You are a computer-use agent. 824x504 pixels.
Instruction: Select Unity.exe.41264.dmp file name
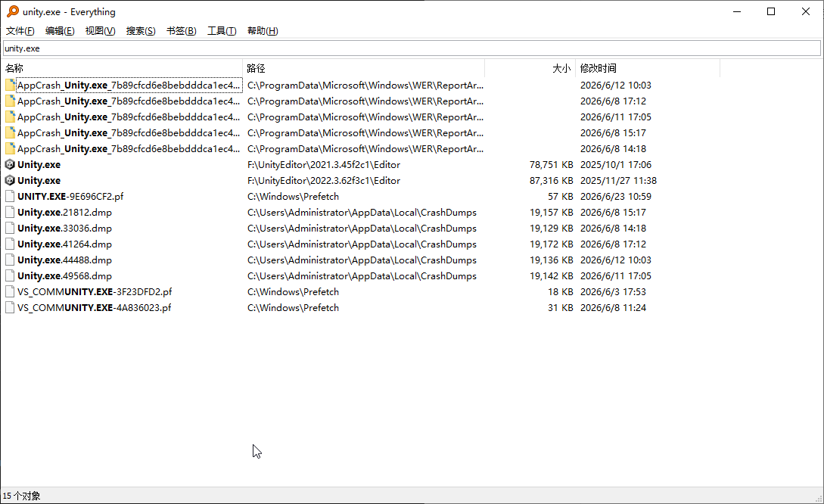[x=64, y=244]
